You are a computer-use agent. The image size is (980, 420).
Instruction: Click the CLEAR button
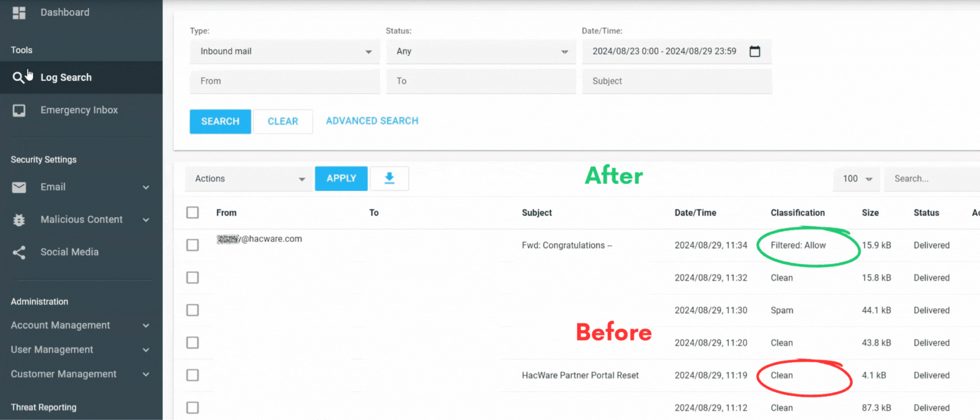click(283, 121)
